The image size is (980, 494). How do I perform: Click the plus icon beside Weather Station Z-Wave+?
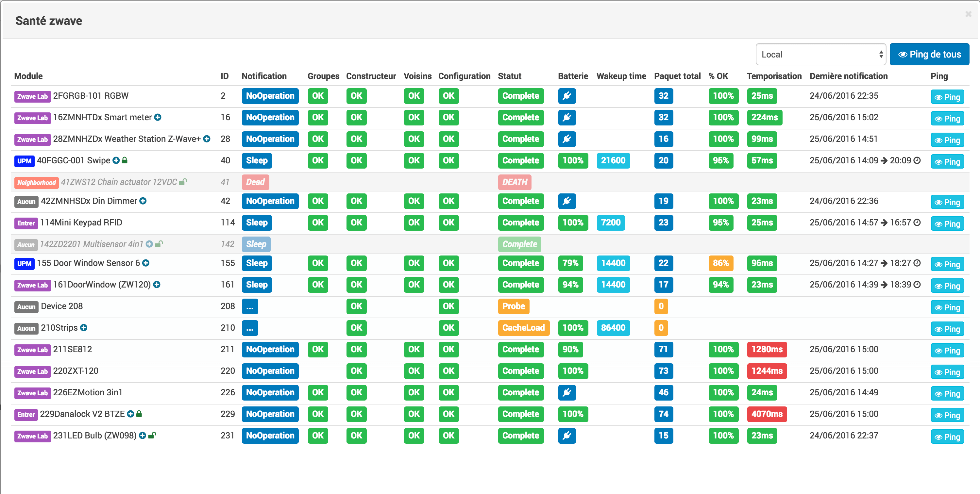pos(207,139)
